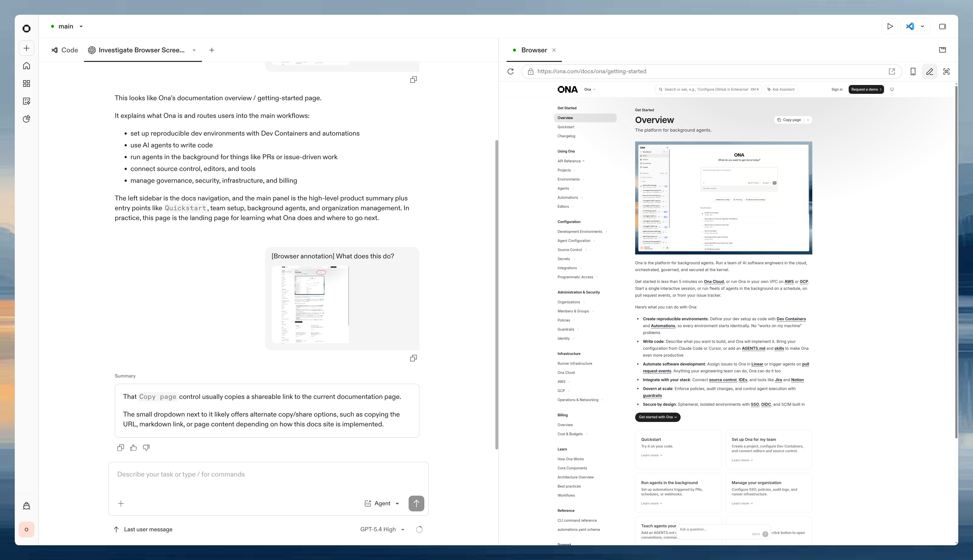Open API Reference in the docs sidebar
The width and height of the screenshot is (973, 560).
point(571,161)
